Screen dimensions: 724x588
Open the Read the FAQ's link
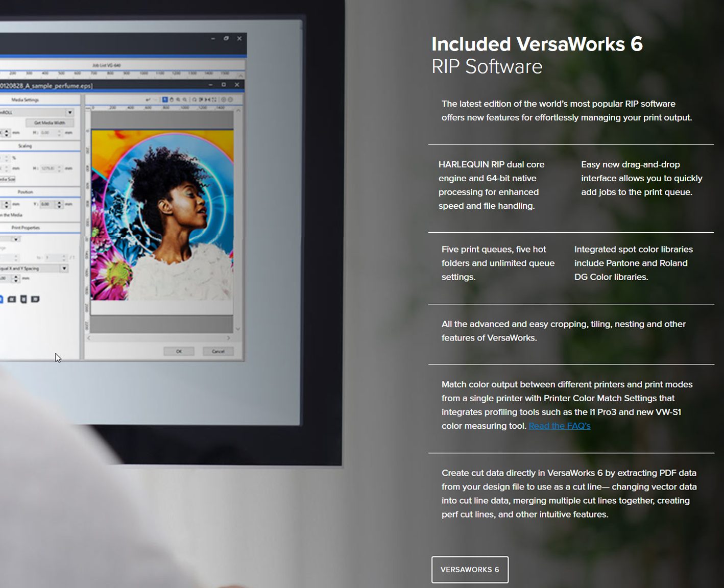[x=560, y=426]
